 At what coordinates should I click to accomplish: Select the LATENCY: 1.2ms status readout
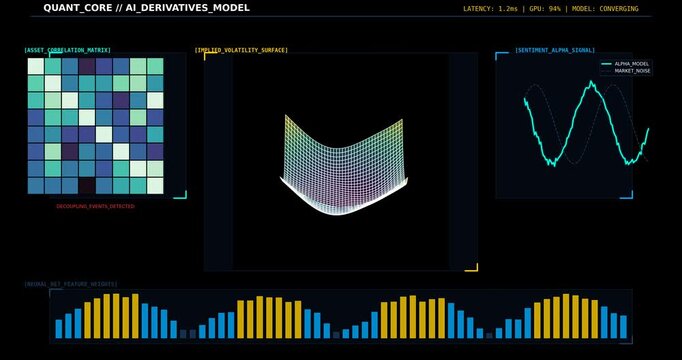[490, 9]
